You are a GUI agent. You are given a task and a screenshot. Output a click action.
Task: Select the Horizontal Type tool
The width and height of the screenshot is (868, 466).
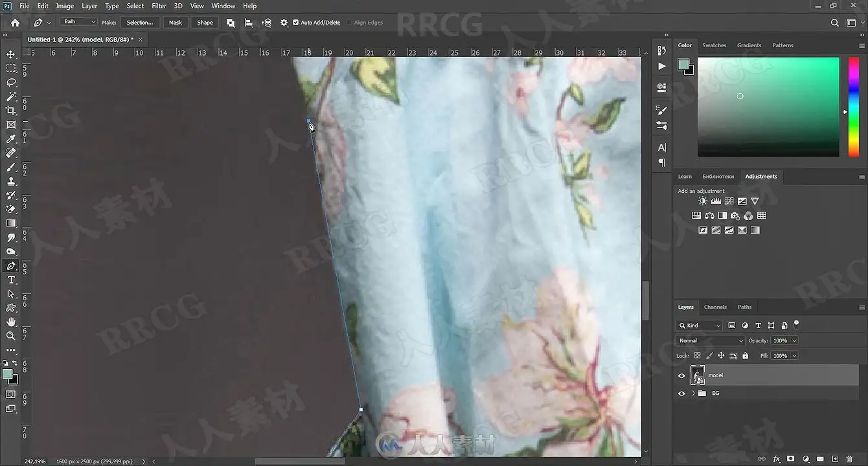pos(11,280)
